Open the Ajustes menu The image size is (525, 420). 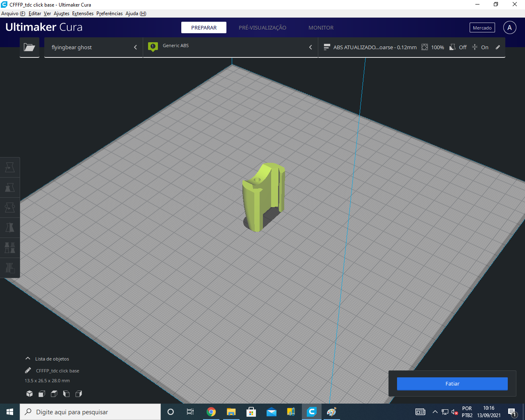(62, 14)
